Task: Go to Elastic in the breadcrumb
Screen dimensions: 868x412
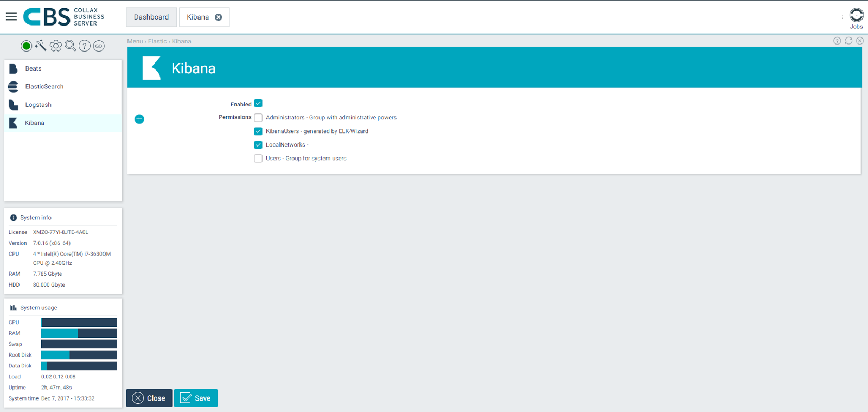Action: 157,41
